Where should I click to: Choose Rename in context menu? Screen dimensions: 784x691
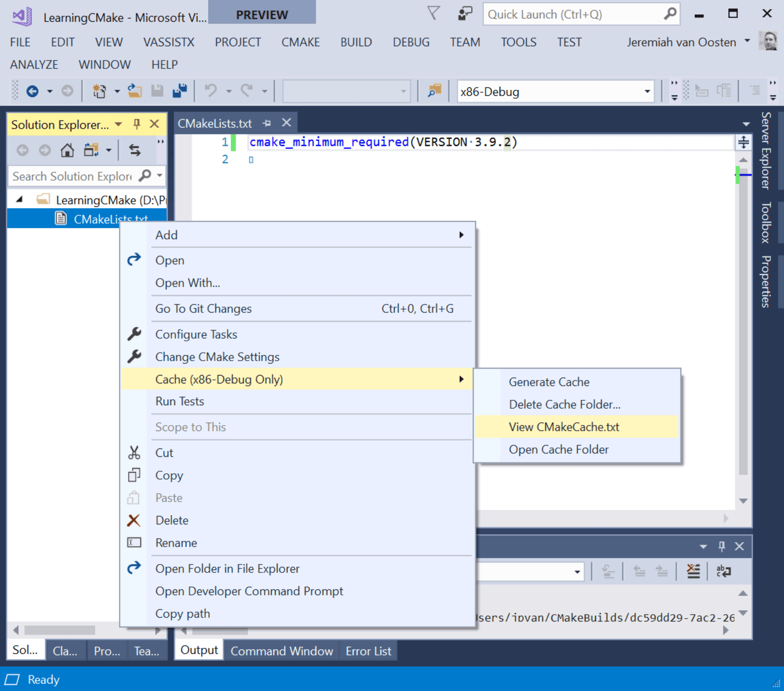click(x=297, y=543)
